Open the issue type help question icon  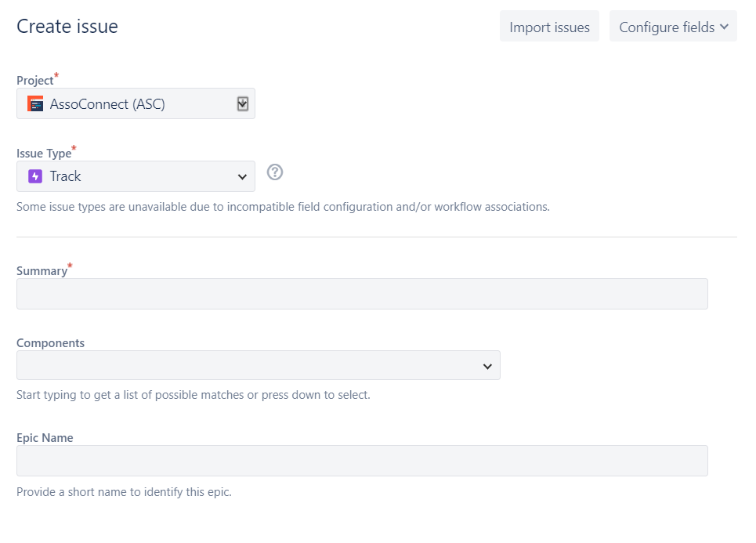(275, 172)
